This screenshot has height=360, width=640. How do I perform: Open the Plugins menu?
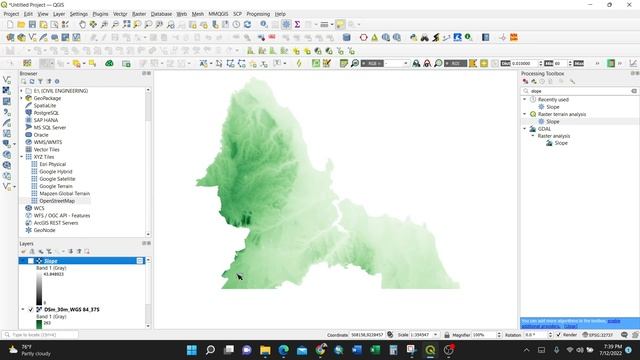coord(100,14)
